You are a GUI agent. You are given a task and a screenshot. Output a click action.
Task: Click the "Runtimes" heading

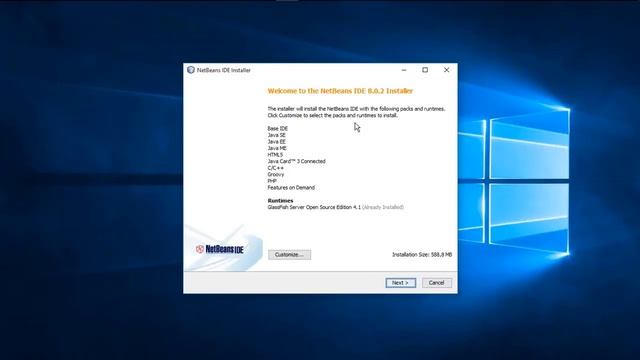click(x=280, y=200)
